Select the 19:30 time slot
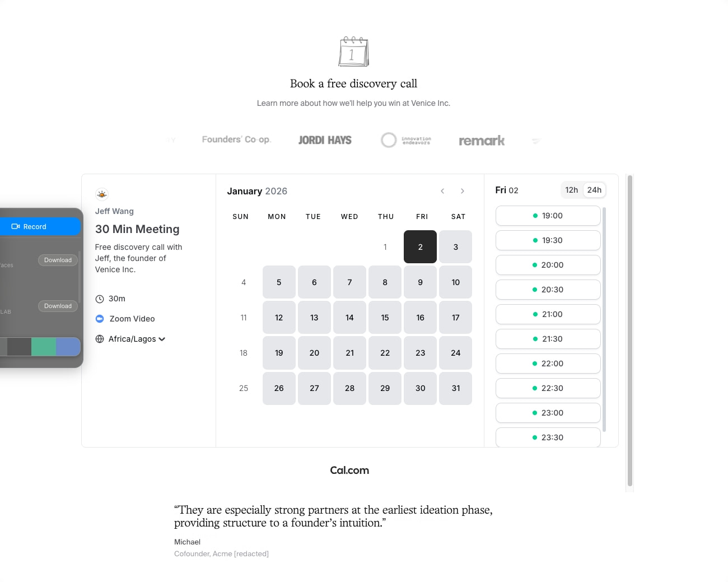The image size is (728, 582). pyautogui.click(x=548, y=240)
